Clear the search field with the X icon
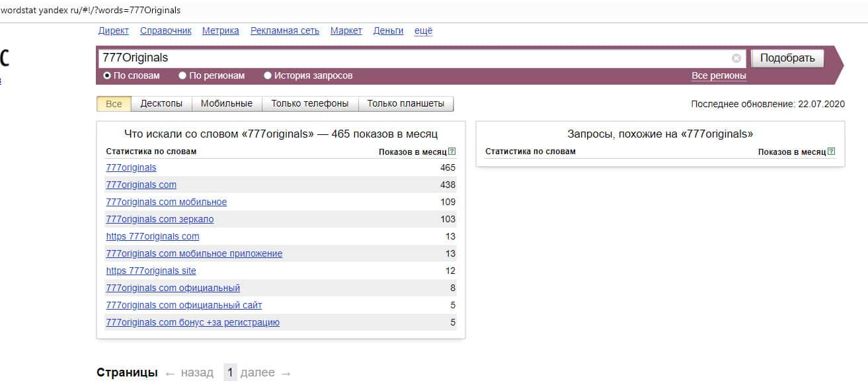Viewport: 868px width, 389px height. click(736, 58)
